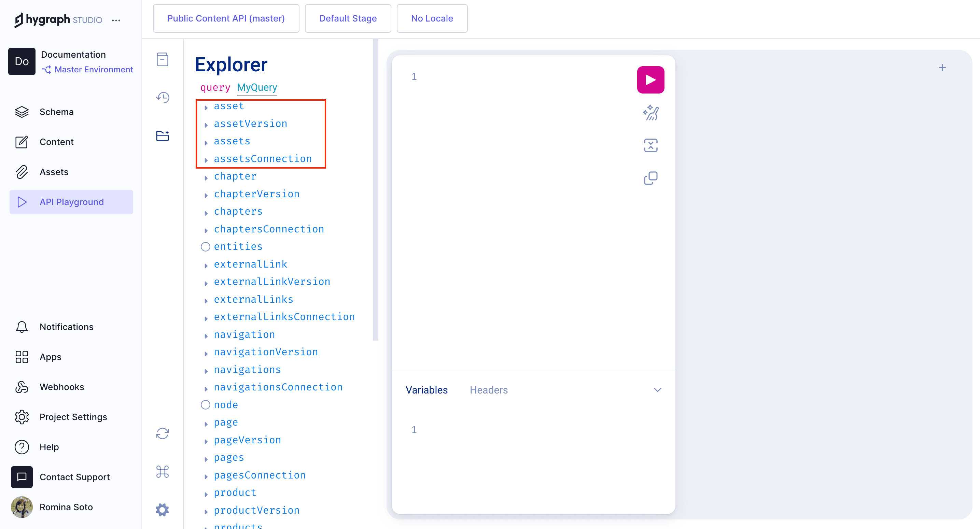Open the No Locale selector
The image size is (980, 529).
point(432,18)
